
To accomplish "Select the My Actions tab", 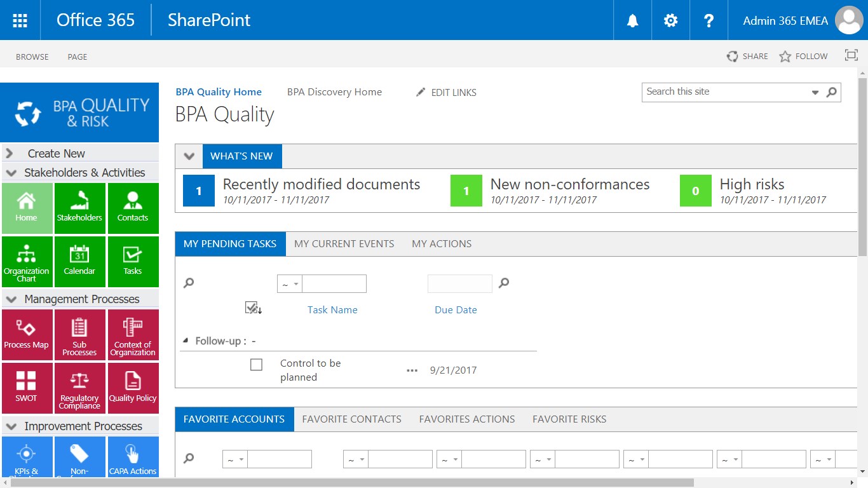I will click(442, 244).
